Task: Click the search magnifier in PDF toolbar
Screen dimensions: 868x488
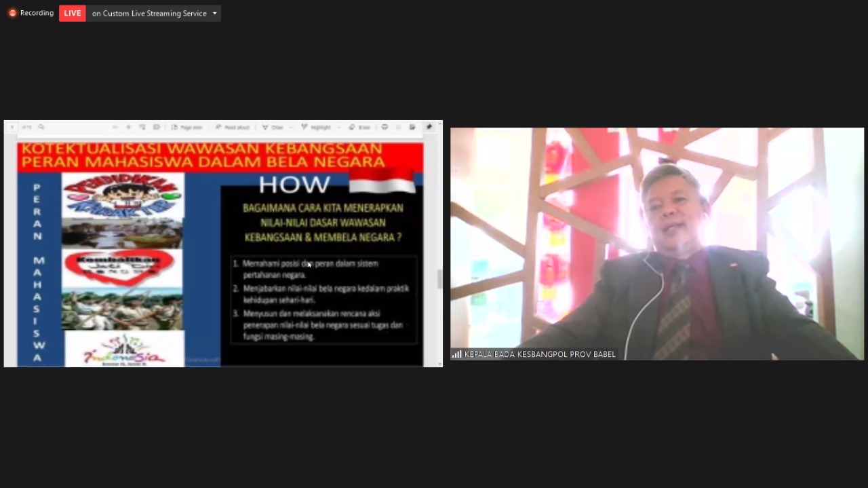Action: (41, 127)
